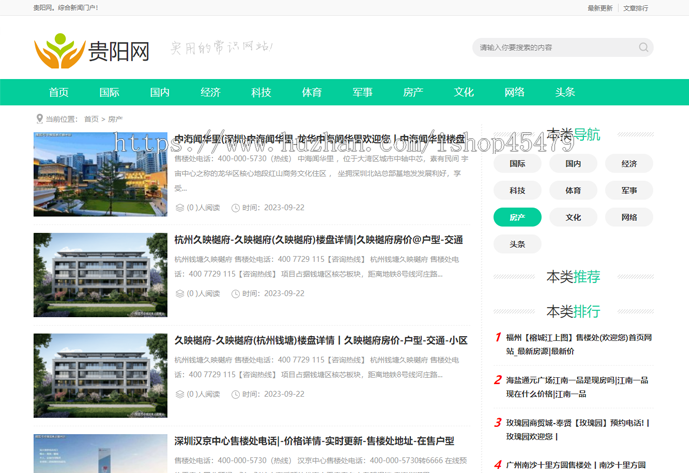Click the 文章排行 top link
The width and height of the screenshot is (689, 473).
point(635,8)
